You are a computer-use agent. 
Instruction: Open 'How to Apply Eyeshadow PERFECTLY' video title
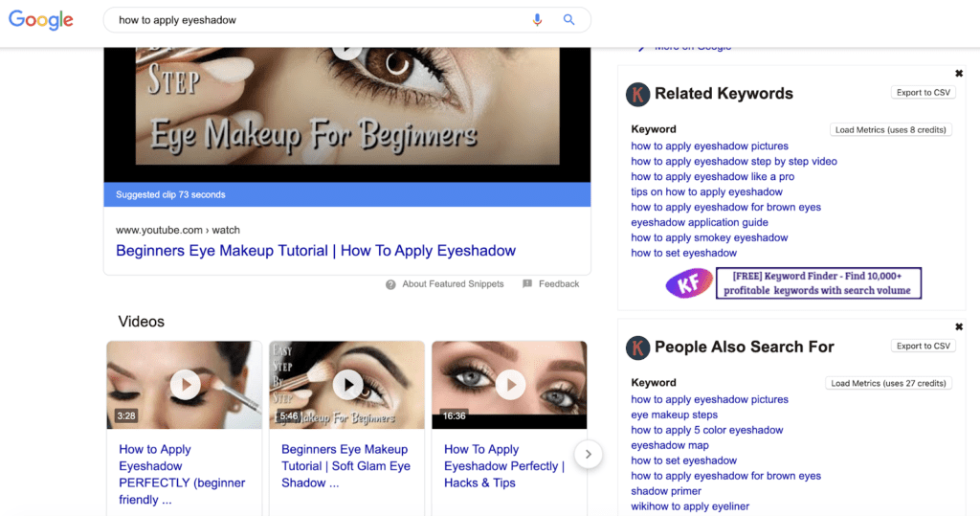(182, 475)
